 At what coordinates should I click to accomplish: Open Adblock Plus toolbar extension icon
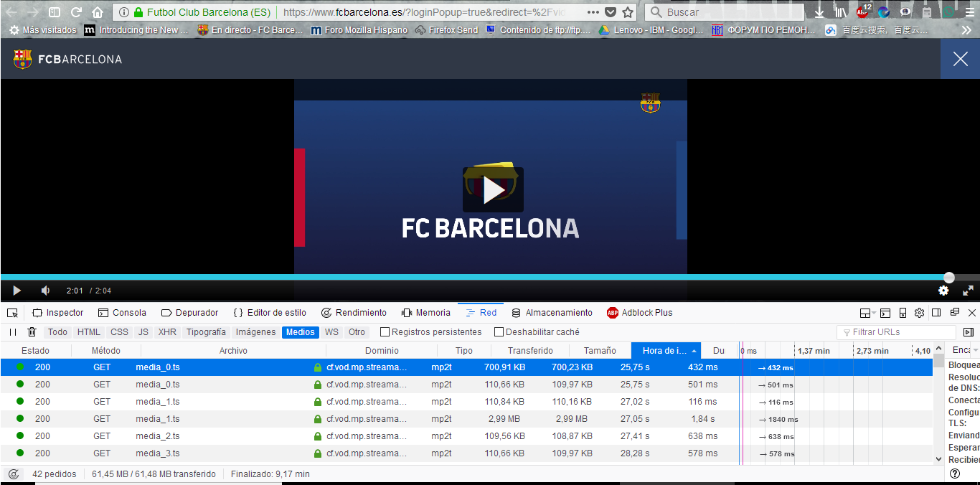862,12
